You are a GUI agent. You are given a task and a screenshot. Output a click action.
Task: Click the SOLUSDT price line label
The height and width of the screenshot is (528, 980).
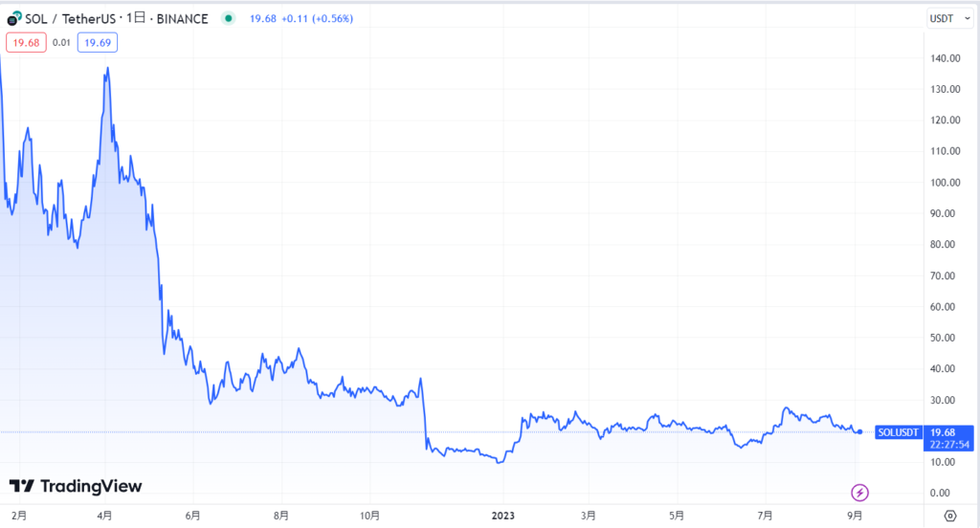(x=897, y=431)
